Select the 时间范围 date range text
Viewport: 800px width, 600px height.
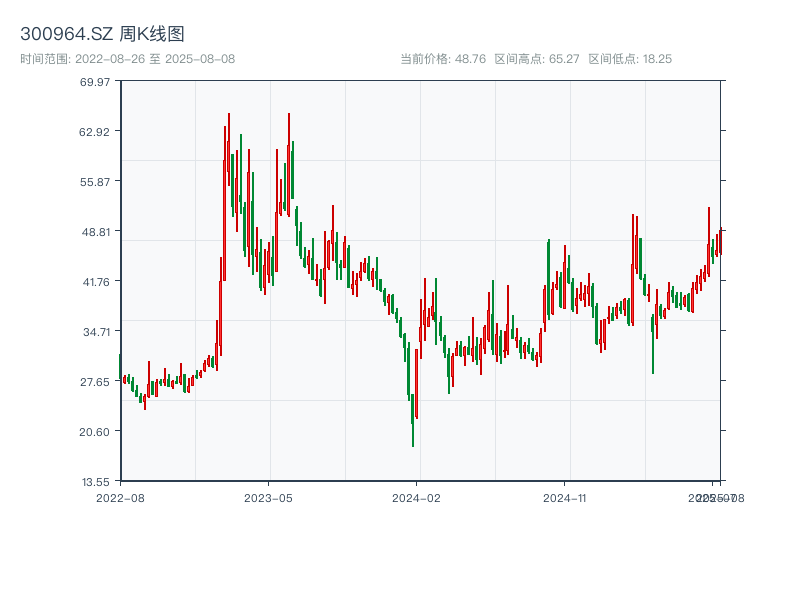pyautogui.click(x=127, y=59)
